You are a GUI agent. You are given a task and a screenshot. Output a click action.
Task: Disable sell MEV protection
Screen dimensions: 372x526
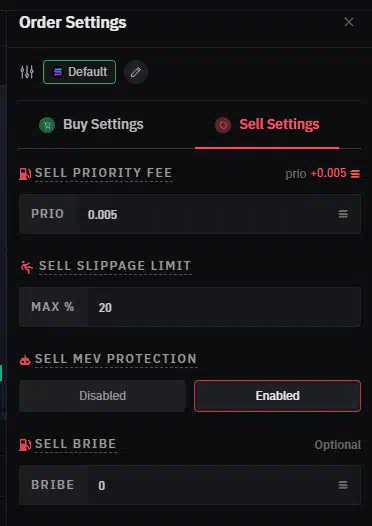[x=102, y=396]
